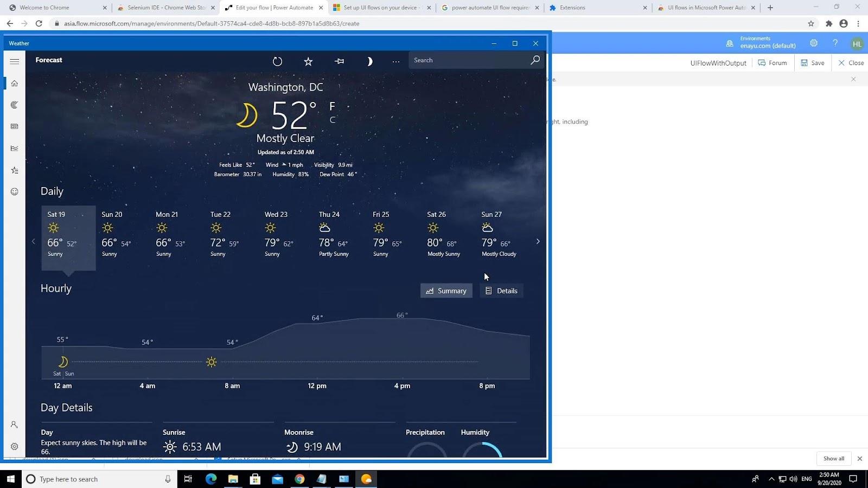
Task: Switch temperature units to Celsius
Action: (333, 120)
